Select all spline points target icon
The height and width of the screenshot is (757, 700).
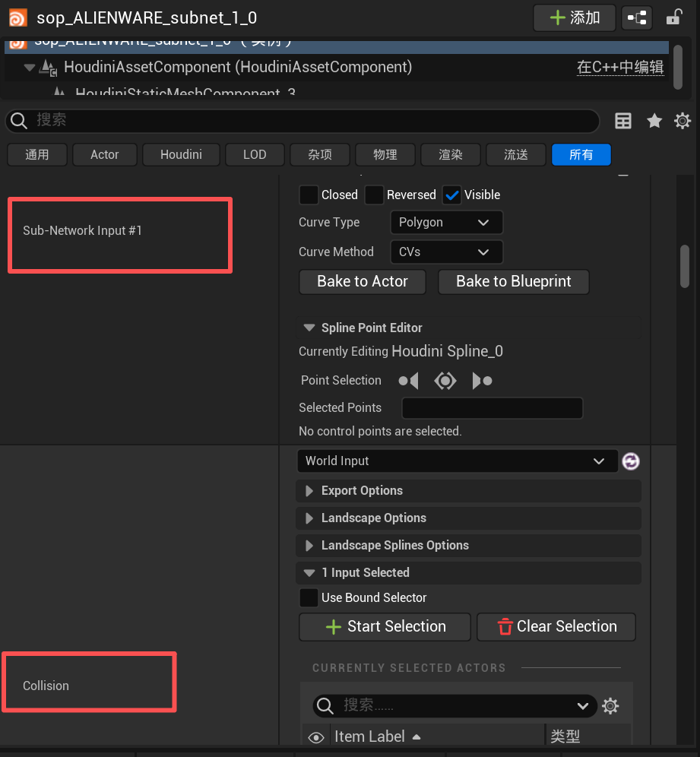(445, 381)
